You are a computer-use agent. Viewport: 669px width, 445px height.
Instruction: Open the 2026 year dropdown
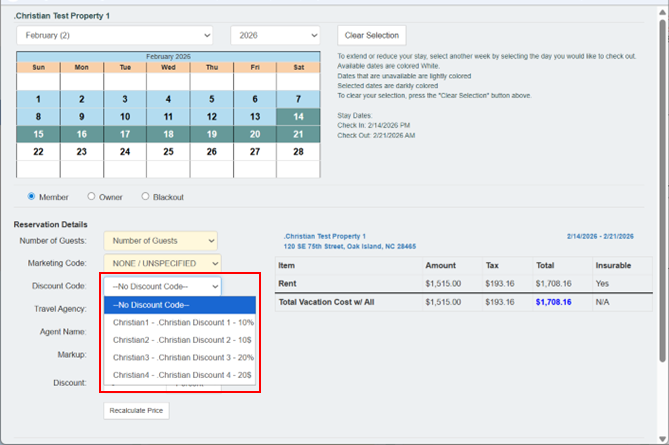[274, 35]
